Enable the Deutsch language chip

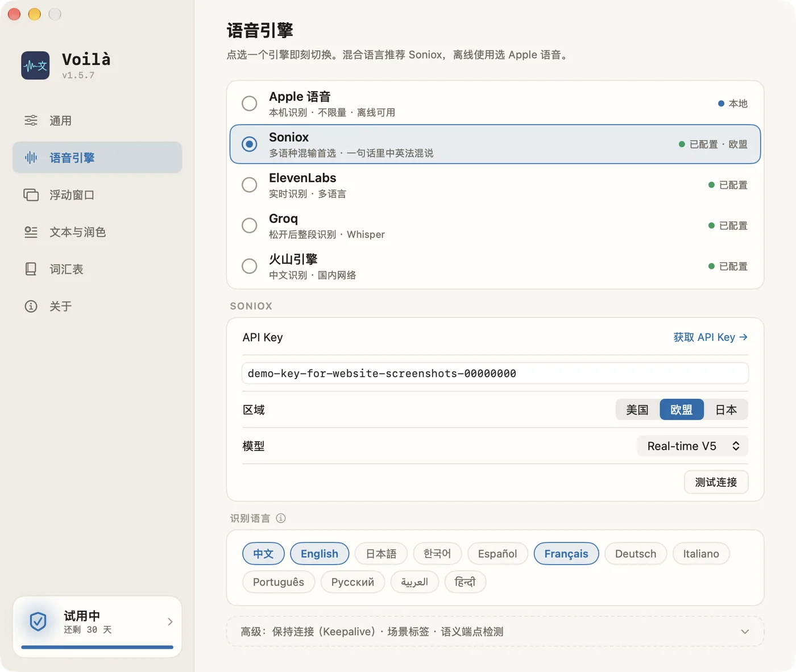coord(636,554)
